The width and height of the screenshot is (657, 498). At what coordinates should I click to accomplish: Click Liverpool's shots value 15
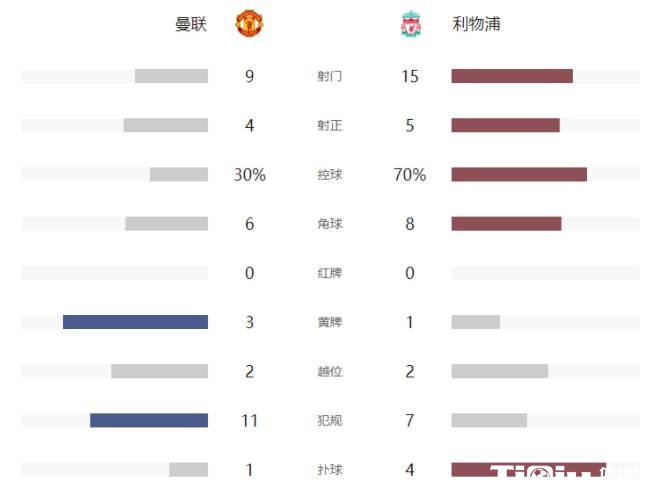(410, 76)
